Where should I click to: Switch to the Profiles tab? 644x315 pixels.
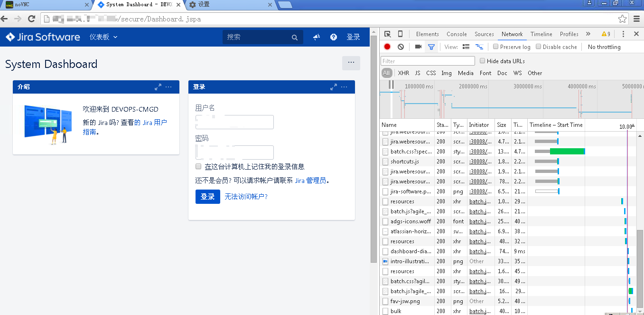click(x=569, y=34)
